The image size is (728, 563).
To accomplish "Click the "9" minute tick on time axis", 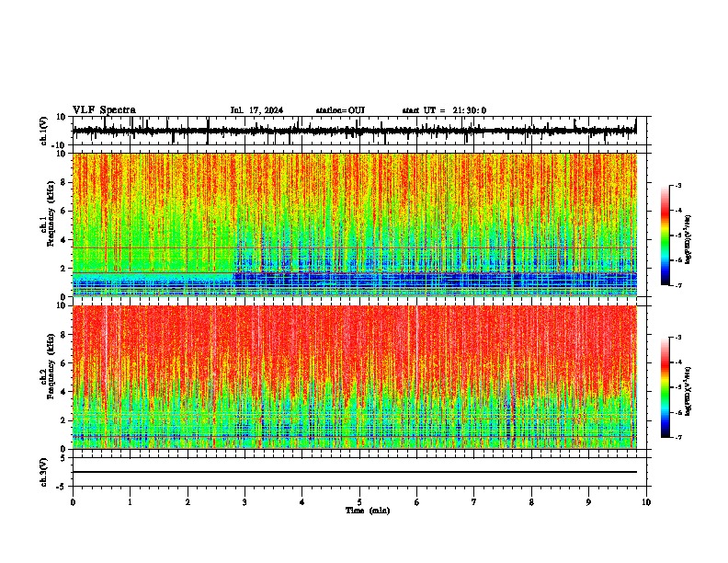I will [x=588, y=502].
